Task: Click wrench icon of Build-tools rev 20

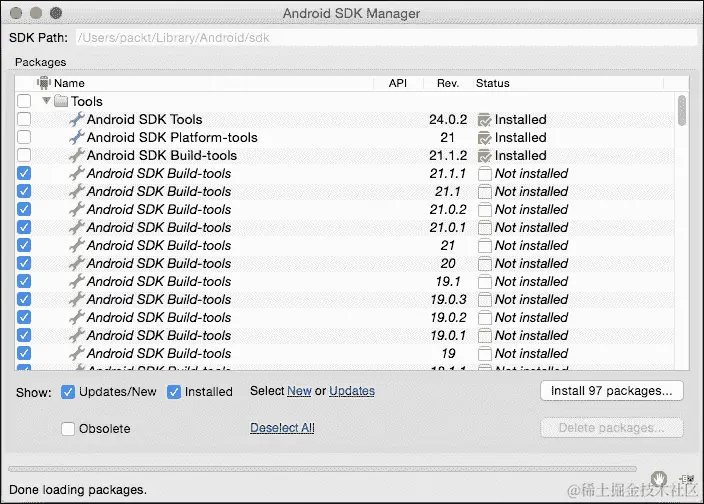Action: pos(77,263)
